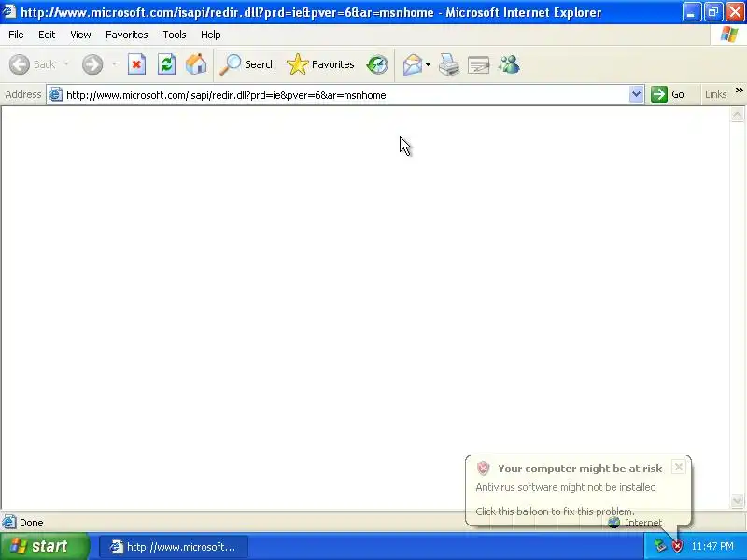Viewport: 747px width, 560px height.
Task: Click the 11:47 PM system clock
Action: [x=712, y=546]
